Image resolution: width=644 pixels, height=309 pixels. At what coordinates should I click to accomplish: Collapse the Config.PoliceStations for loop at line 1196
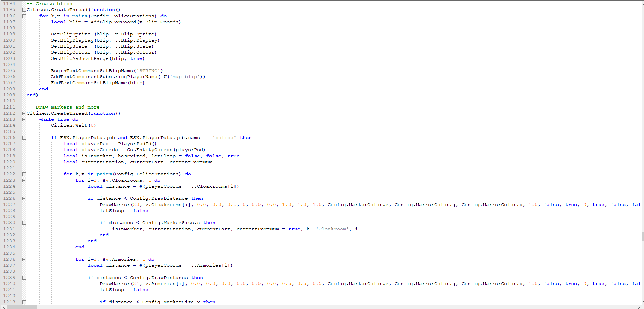[24, 16]
